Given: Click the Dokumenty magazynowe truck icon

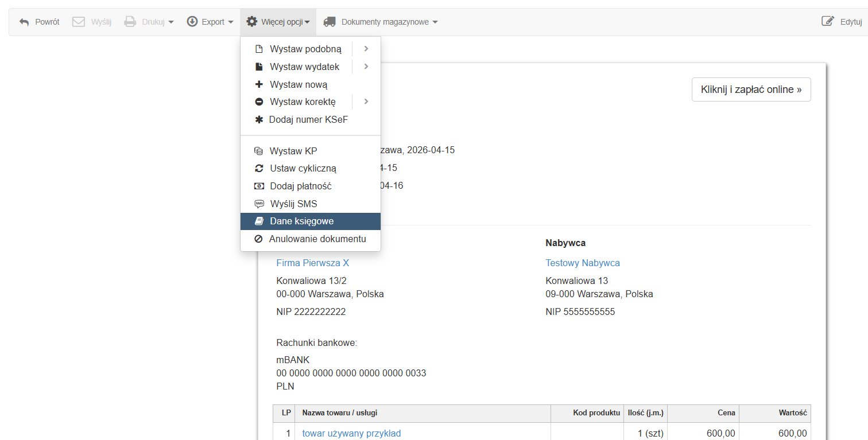Looking at the screenshot, I should [x=330, y=22].
